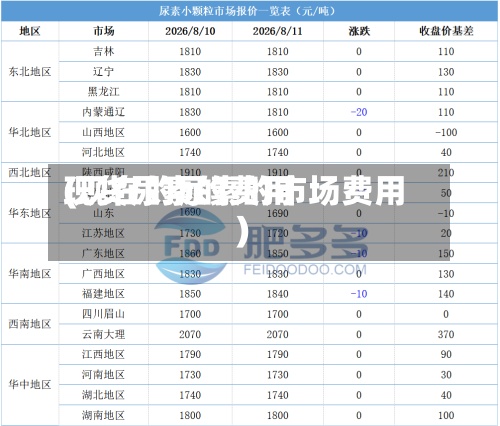Click the 2026/8/10 column header
The image size is (500, 426).
click(190, 31)
